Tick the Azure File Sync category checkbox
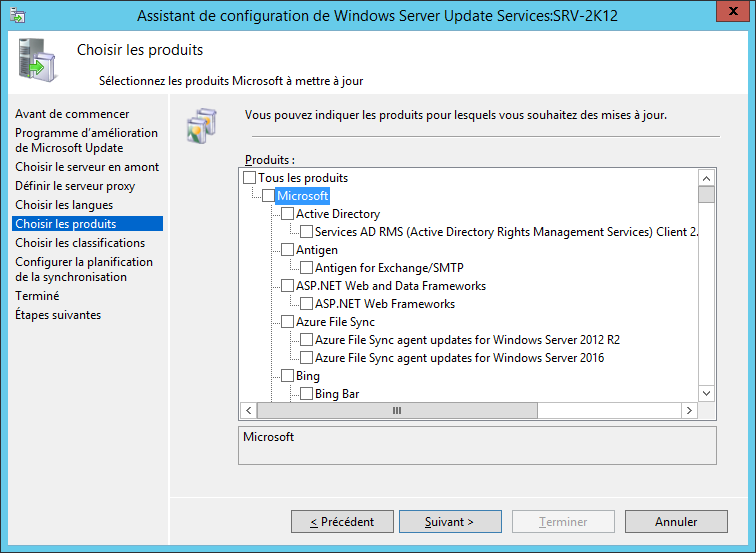756x553 pixels. point(287,322)
